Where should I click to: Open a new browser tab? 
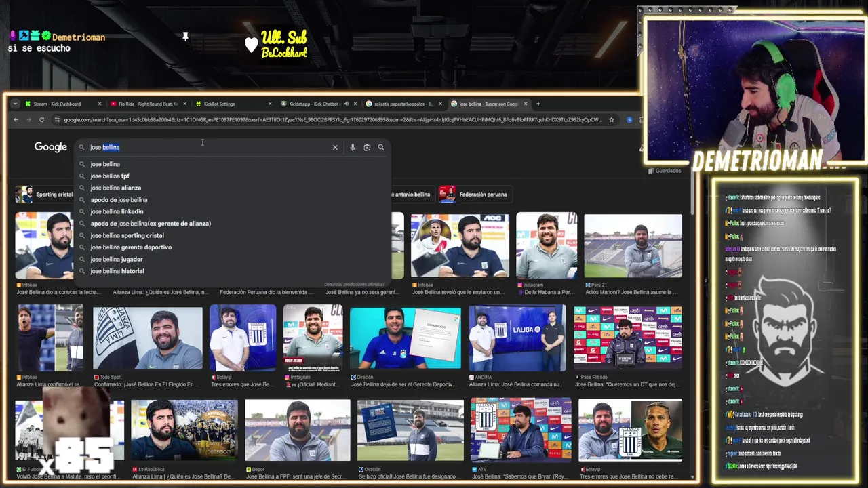coord(538,104)
